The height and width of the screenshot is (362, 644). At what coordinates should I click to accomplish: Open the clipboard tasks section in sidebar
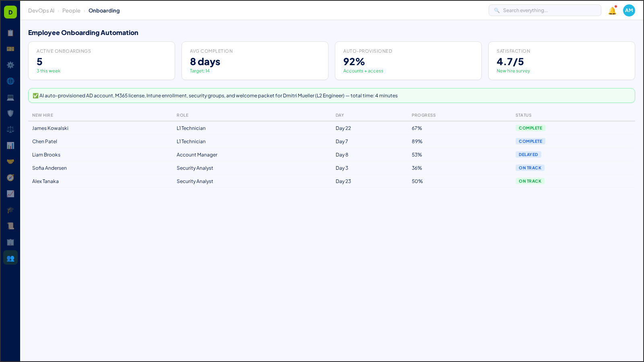click(x=10, y=33)
